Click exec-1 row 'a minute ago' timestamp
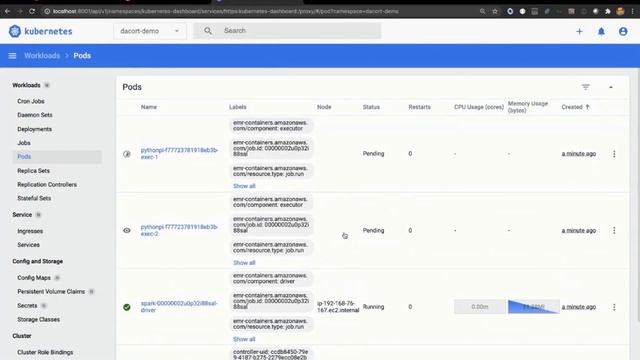Screen dimensions: 640x360 click(578, 154)
